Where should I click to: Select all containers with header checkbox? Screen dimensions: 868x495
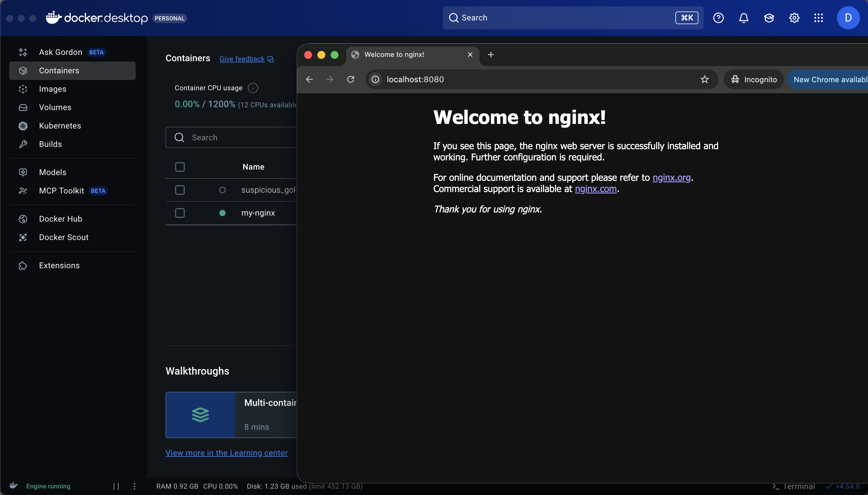pos(180,167)
